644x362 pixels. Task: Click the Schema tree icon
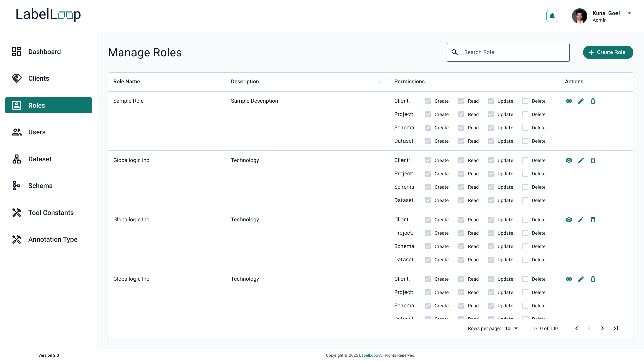tap(17, 186)
